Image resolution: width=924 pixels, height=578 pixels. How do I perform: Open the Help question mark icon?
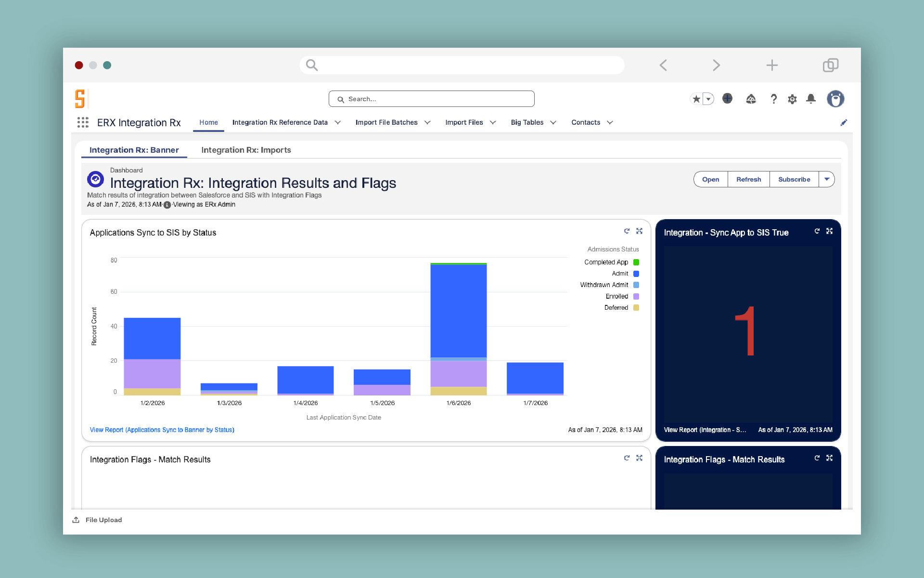[773, 99]
